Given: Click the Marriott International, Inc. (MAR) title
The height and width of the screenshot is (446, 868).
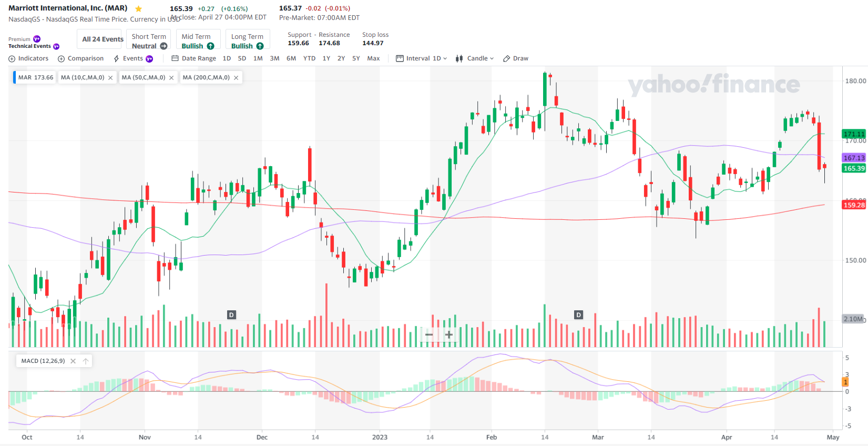Looking at the screenshot, I should coord(68,8).
